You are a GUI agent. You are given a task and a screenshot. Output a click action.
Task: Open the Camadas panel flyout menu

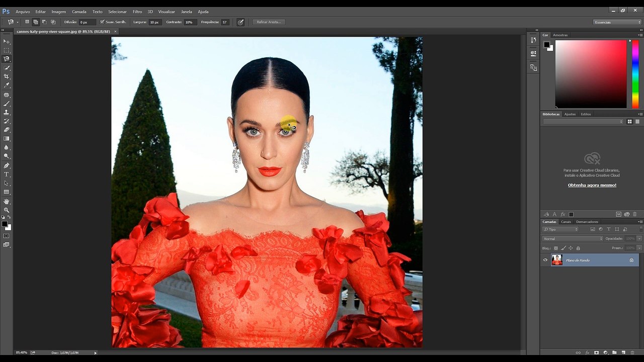tap(639, 222)
